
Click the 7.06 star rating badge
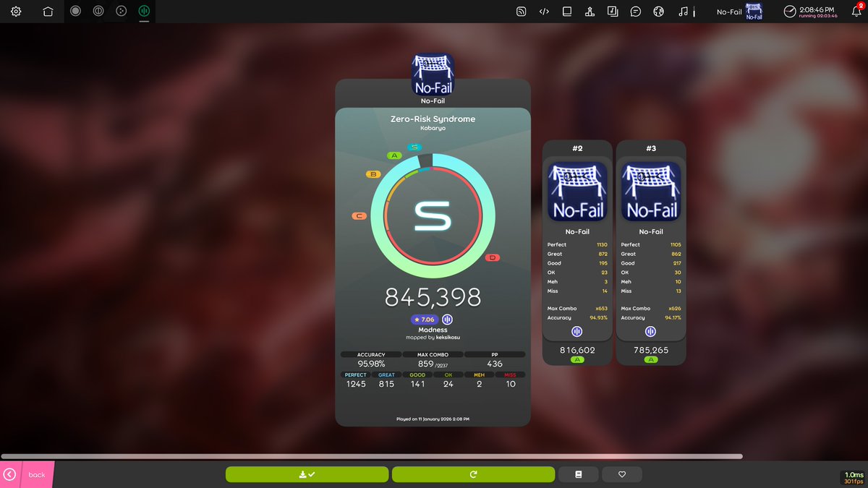tap(424, 320)
